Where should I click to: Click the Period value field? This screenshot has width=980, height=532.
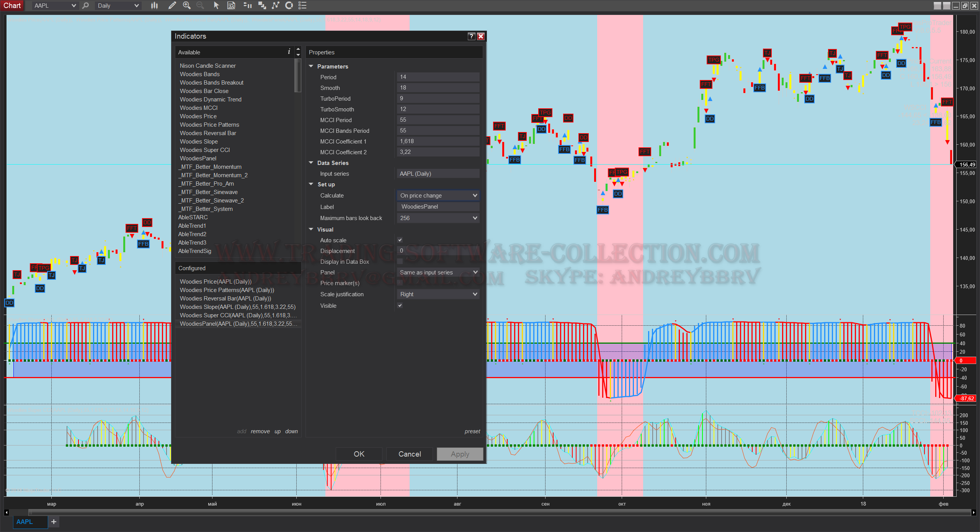[x=438, y=77]
